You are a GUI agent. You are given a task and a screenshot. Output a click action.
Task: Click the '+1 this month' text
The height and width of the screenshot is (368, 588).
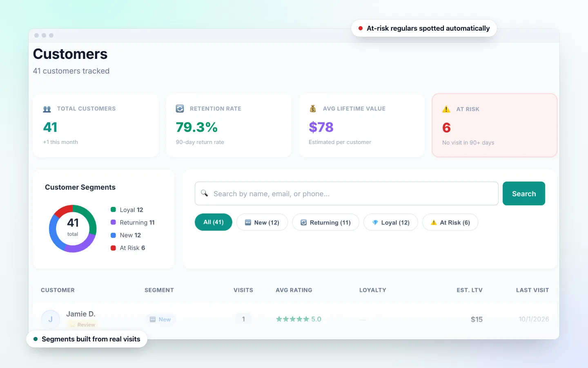tap(60, 142)
